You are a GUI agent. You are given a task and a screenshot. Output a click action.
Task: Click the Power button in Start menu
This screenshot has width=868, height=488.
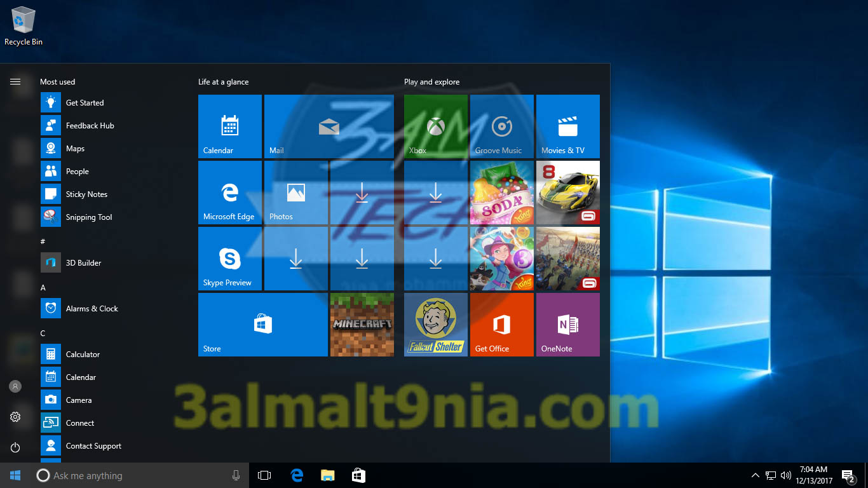click(x=15, y=447)
